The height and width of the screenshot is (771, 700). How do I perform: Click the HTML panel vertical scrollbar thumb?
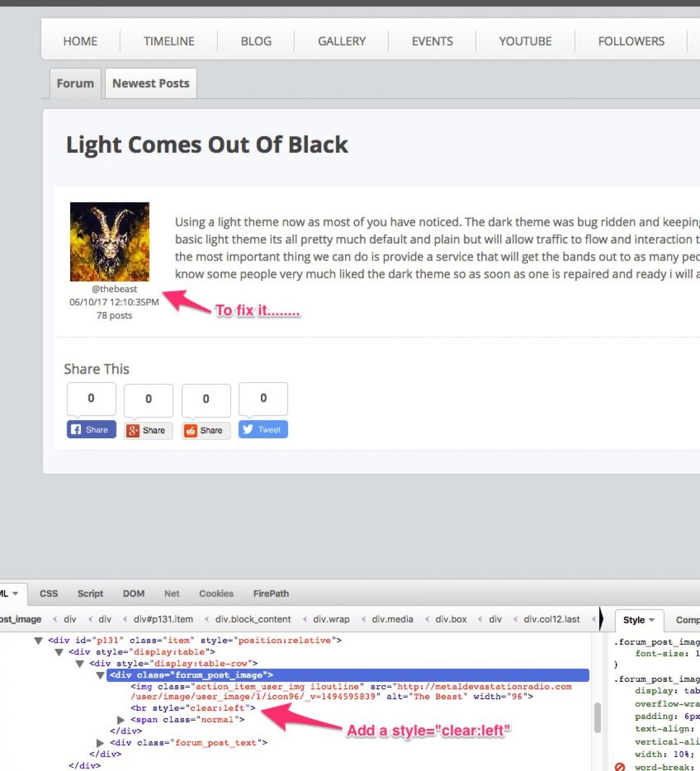click(x=597, y=718)
